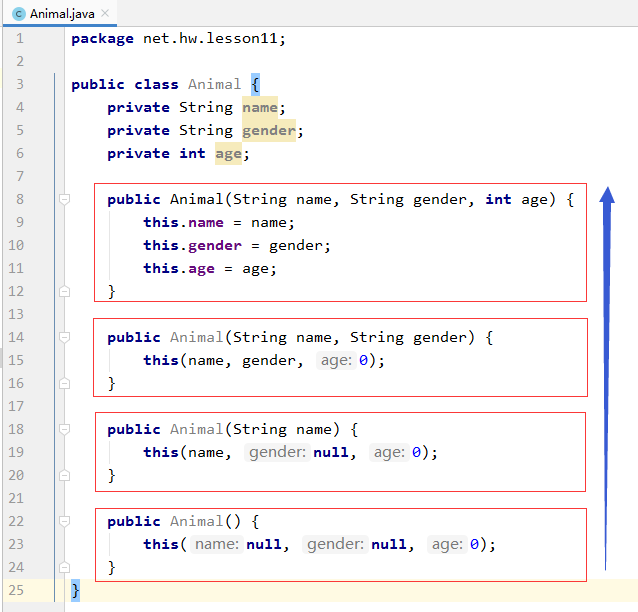This screenshot has width=638, height=612.
Task: Select the Animal.java editor tab
Action: [x=60, y=14]
